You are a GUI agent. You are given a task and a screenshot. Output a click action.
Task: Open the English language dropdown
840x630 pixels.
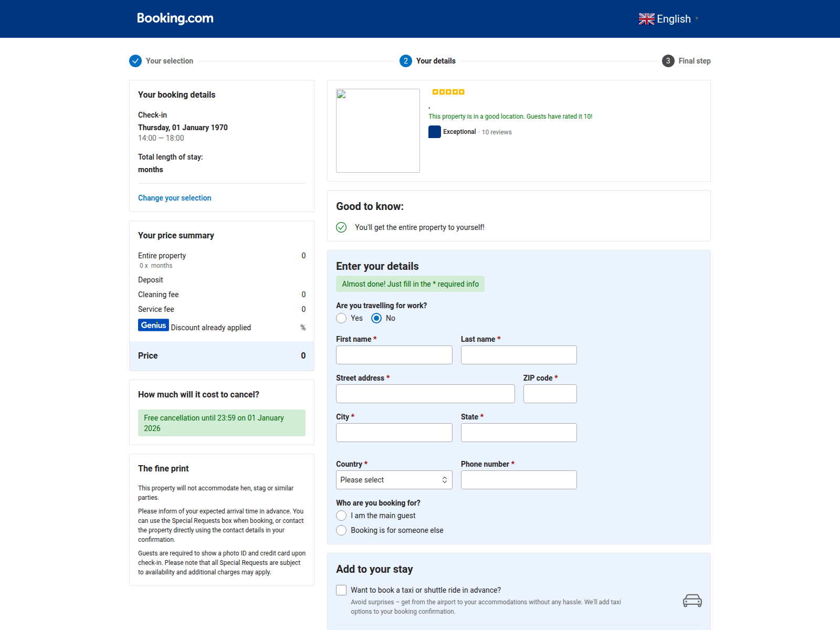669,19
